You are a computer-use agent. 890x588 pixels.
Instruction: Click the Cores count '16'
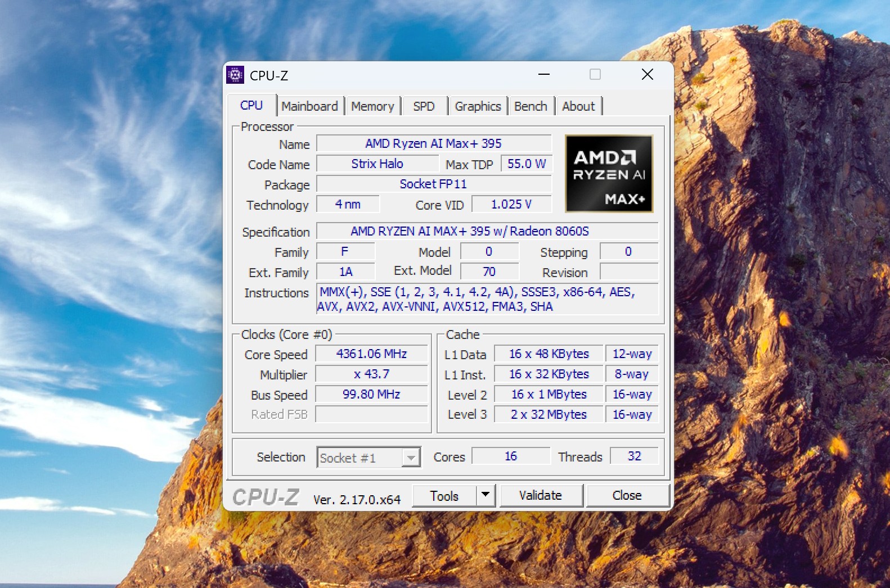pyautogui.click(x=511, y=456)
